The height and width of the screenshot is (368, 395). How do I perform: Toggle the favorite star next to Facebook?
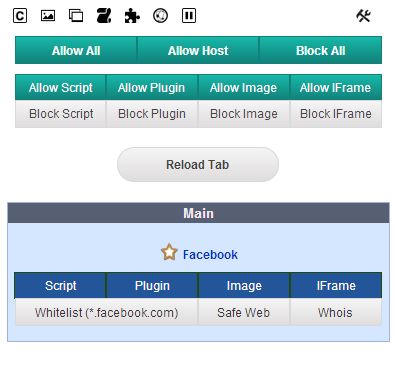coord(169,252)
